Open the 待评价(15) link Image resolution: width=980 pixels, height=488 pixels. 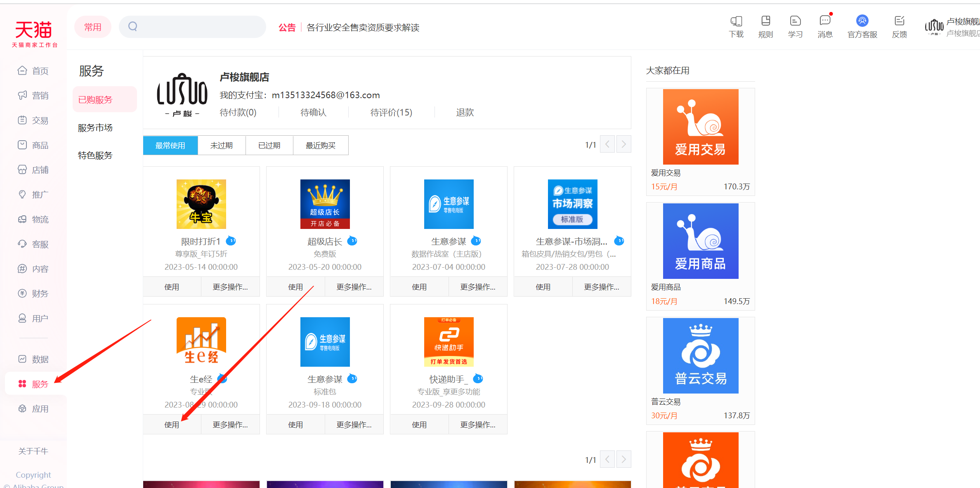point(391,113)
